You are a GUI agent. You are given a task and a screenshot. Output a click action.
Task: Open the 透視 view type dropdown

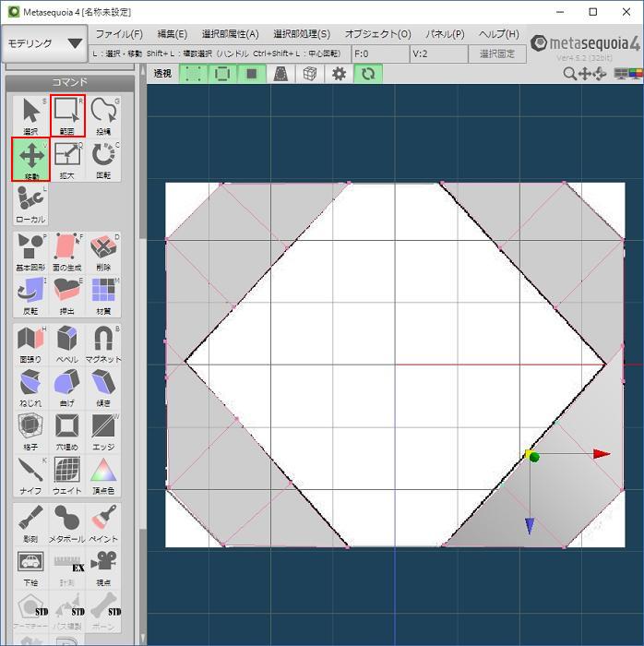pos(162,74)
